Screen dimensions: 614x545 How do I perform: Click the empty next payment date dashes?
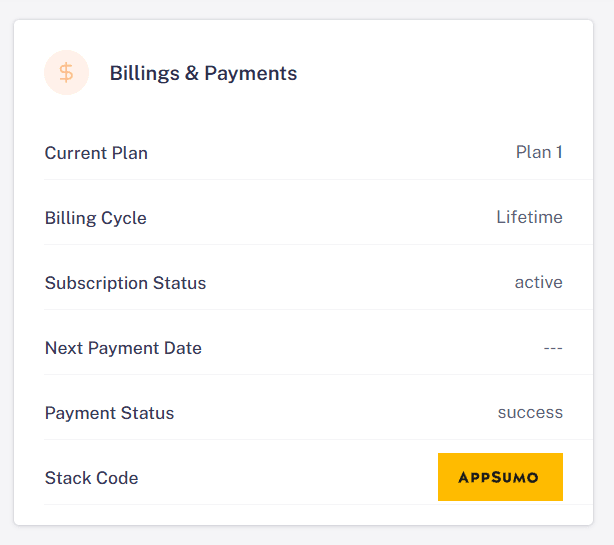(x=553, y=348)
